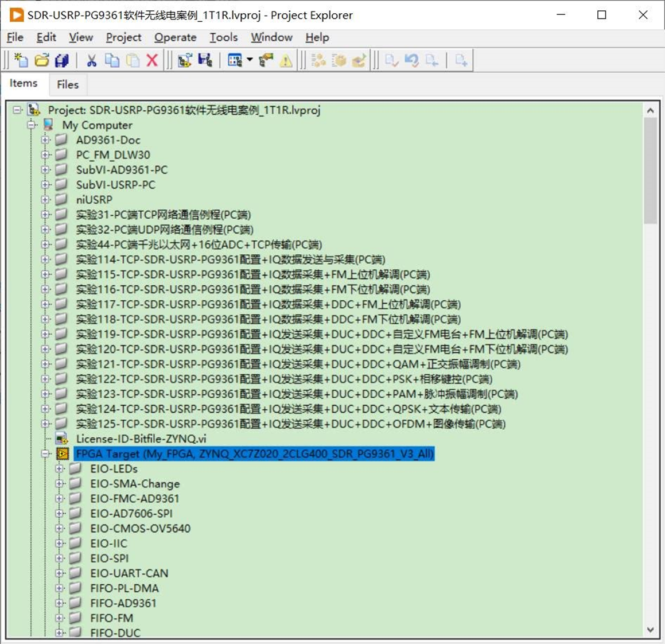Expand the FIFO-PL-DMA folder

pyautogui.click(x=59, y=588)
